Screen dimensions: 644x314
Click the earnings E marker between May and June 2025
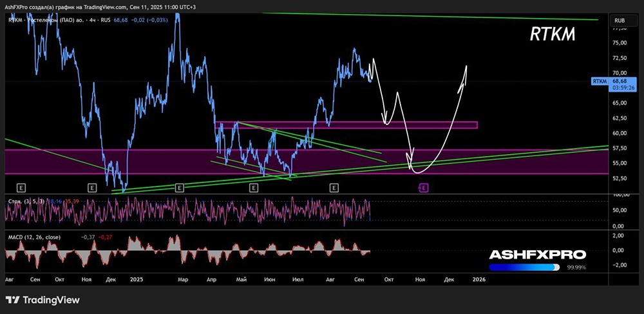coord(254,188)
